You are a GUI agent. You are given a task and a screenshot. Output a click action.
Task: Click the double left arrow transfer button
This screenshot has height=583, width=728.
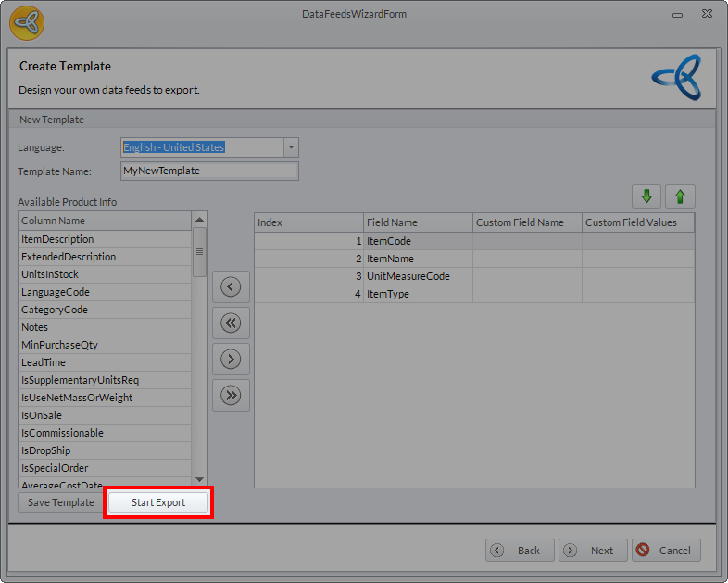pyautogui.click(x=231, y=323)
